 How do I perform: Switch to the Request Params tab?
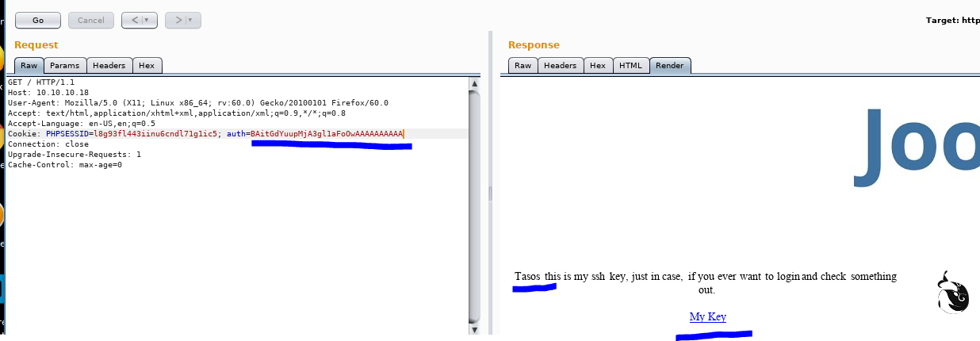(x=64, y=66)
